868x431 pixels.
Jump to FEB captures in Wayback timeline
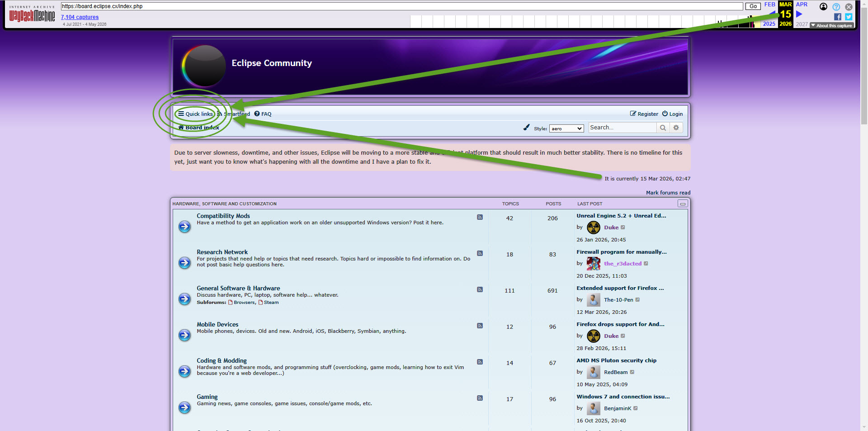click(x=770, y=5)
